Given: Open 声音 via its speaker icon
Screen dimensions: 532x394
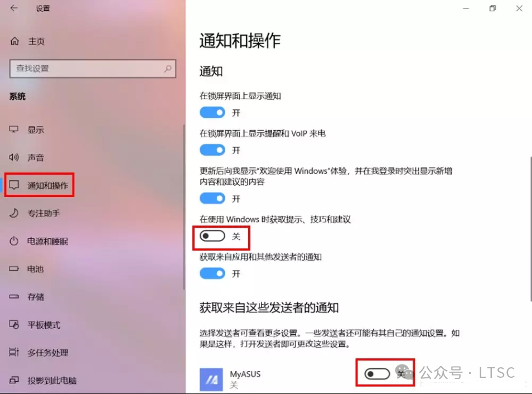Looking at the screenshot, I should point(14,157).
